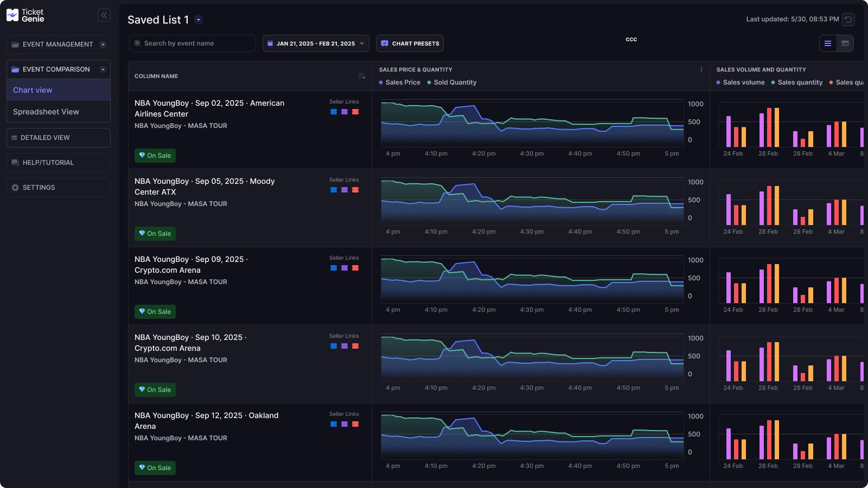Open the blue seller link for American Airlines Center
The image size is (868, 488).
(x=334, y=112)
